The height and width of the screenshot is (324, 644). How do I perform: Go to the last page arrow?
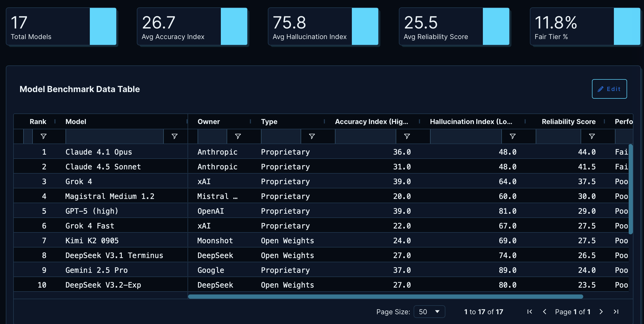[616, 312]
